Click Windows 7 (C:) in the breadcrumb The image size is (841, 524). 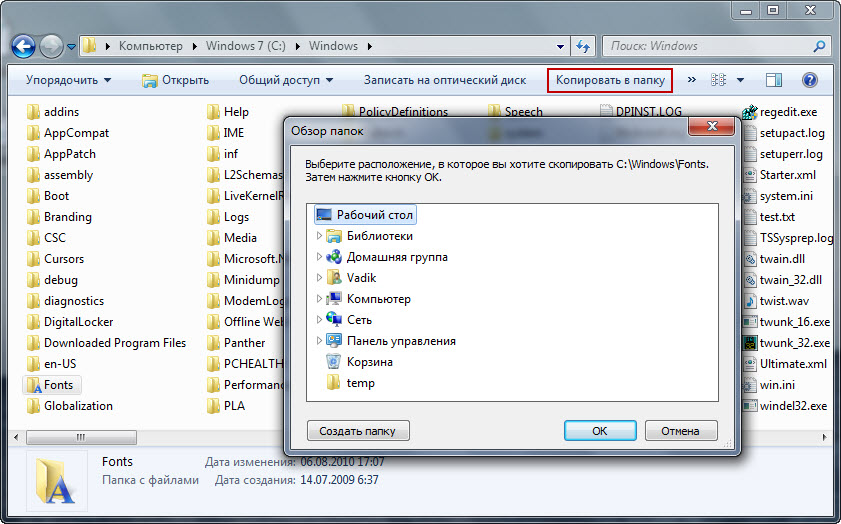(246, 46)
